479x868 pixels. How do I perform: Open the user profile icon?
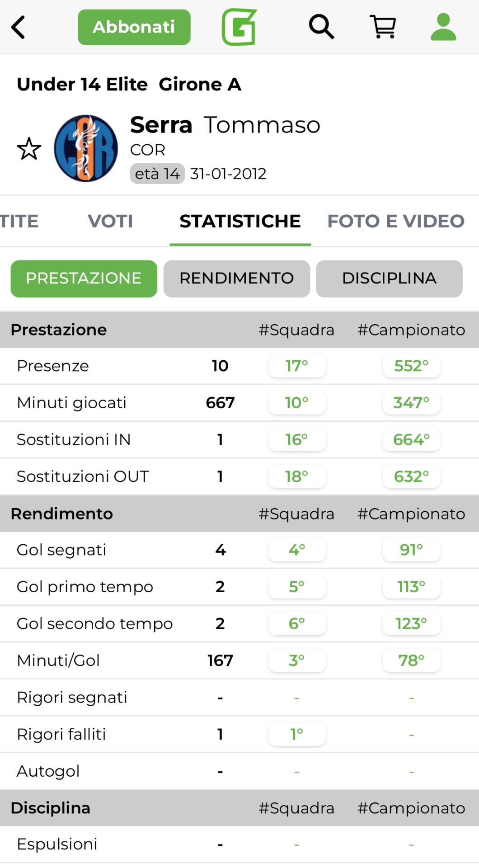(443, 27)
